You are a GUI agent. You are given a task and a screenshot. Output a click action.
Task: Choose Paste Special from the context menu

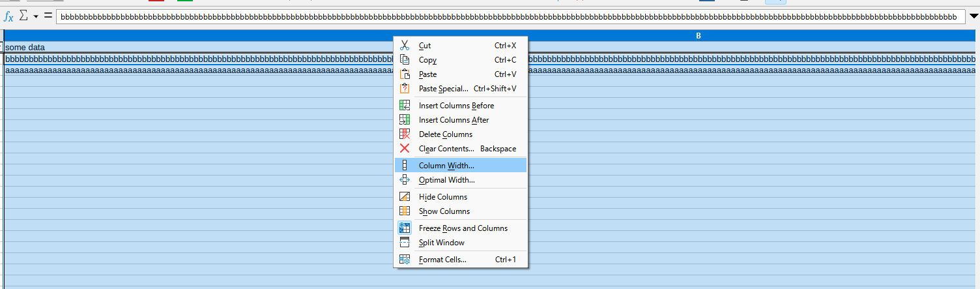tap(443, 89)
